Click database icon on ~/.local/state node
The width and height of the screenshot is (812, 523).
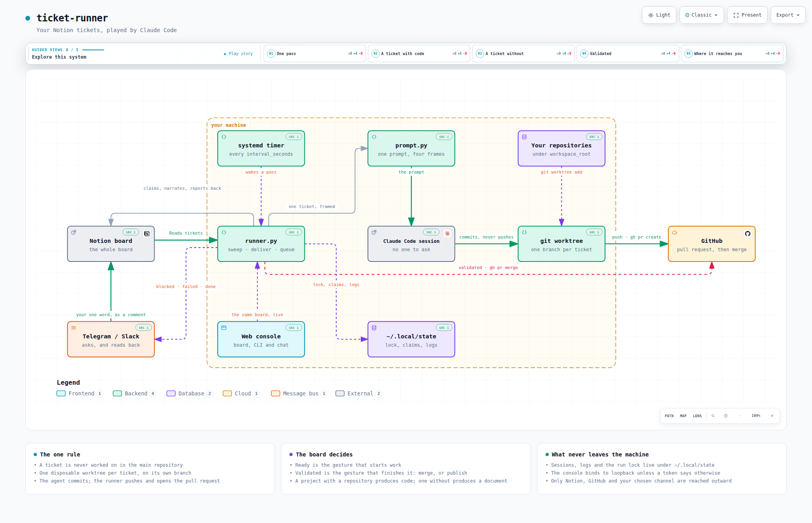tap(374, 328)
